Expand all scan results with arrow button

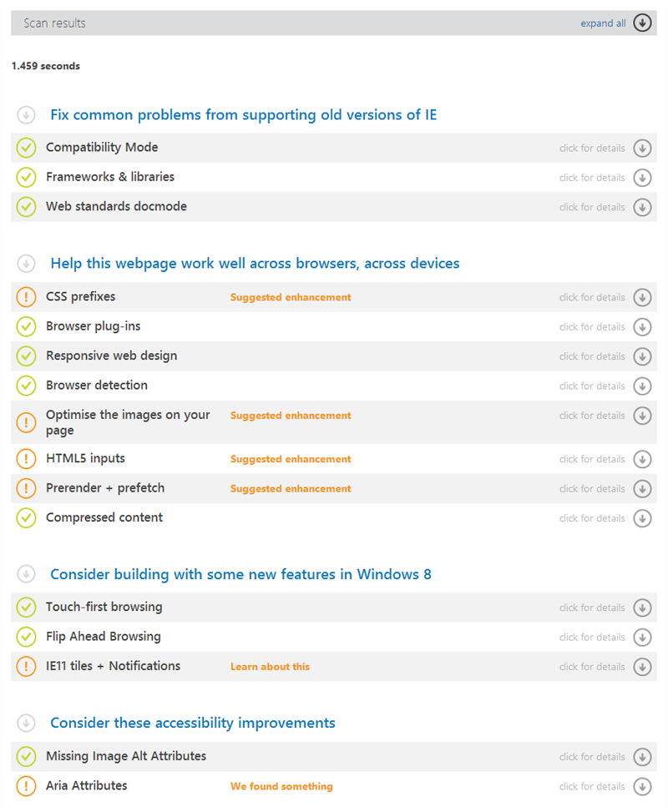click(642, 23)
